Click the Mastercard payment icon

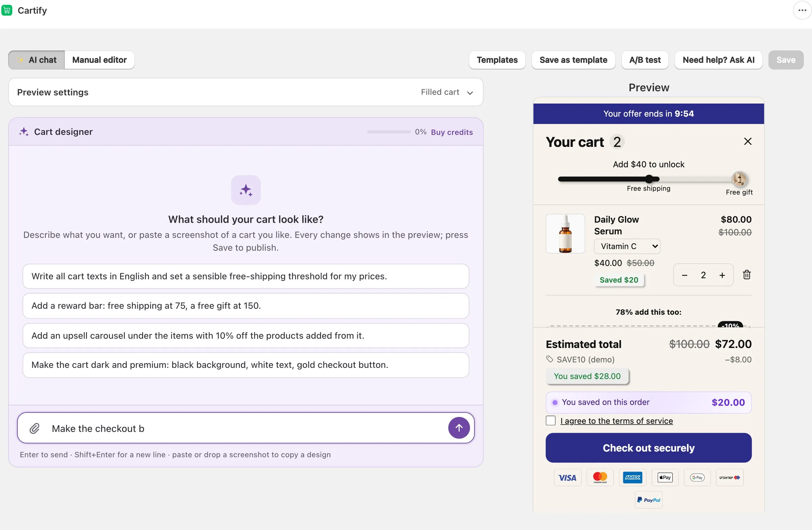(x=600, y=478)
